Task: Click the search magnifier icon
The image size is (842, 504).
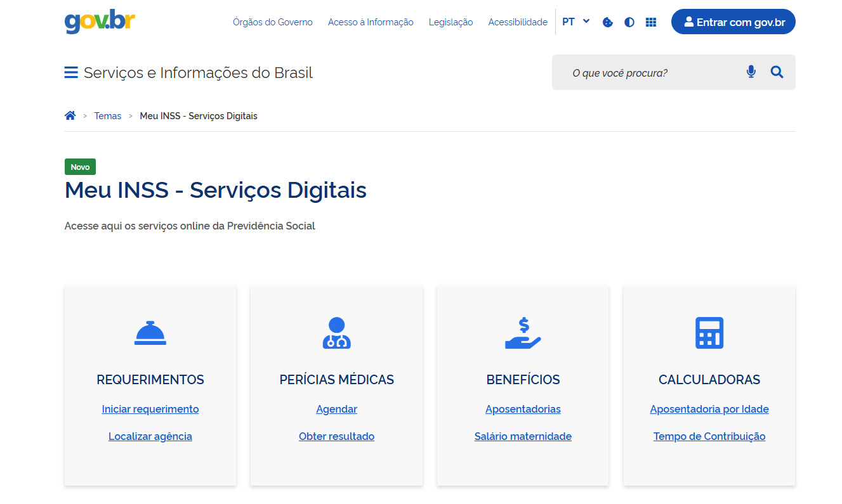Action: (x=777, y=72)
